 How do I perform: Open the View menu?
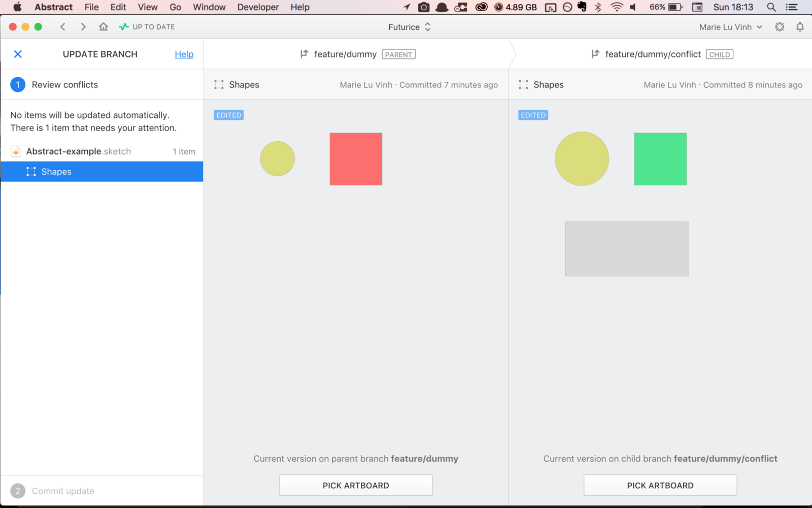(148, 7)
